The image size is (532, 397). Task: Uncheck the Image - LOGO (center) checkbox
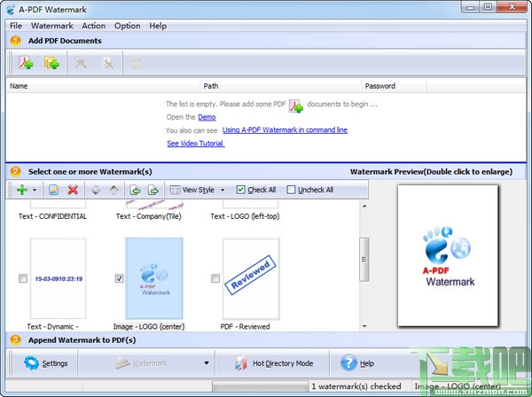(119, 278)
